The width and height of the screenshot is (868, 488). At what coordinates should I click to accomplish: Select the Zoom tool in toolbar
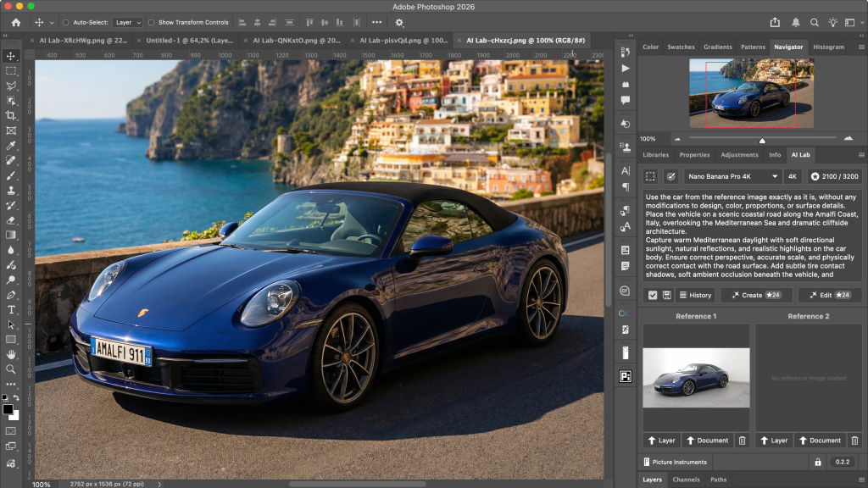point(11,369)
